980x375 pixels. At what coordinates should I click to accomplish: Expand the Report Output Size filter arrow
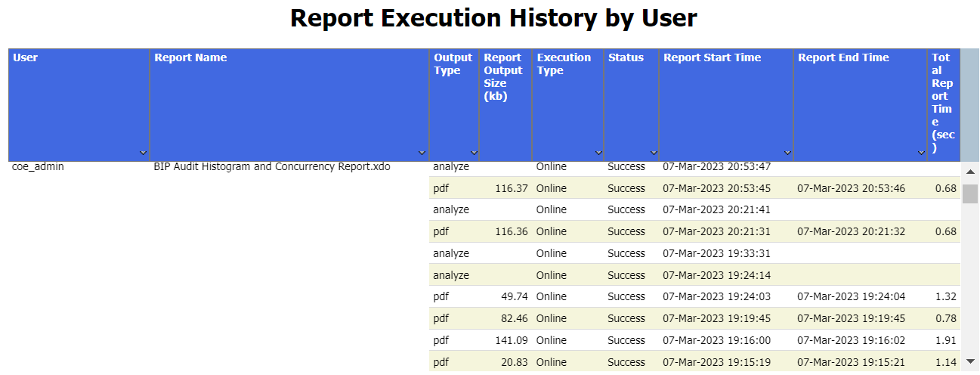tap(526, 153)
